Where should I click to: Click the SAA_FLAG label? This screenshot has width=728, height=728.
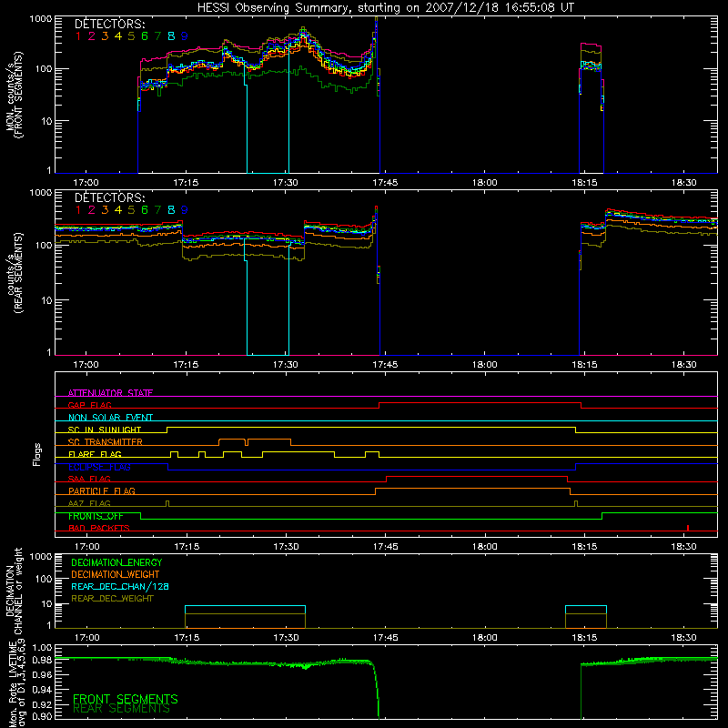click(89, 479)
